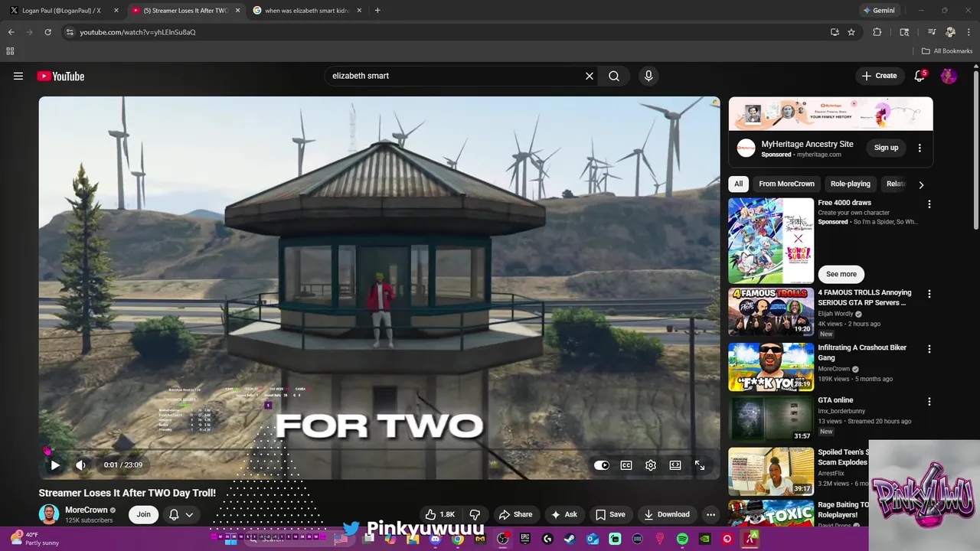980x551 pixels.
Task: Open Steam from the taskbar
Action: point(570,539)
